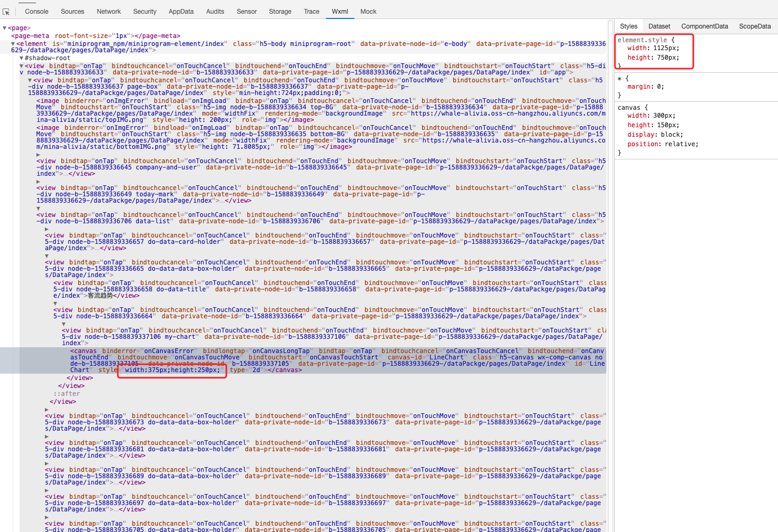Open the Sensor tab
778x532 pixels.
(246, 11)
